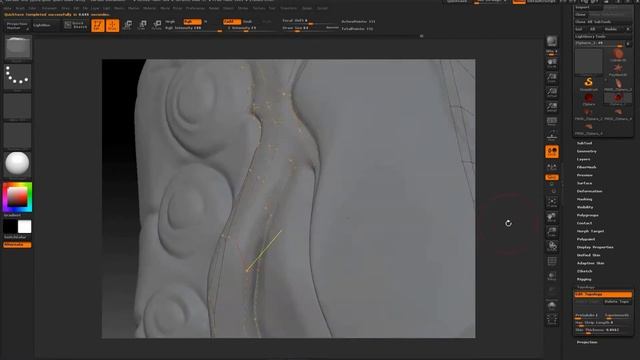Activate the Quick Sketch button
The width and height of the screenshot is (640, 360).
click(x=76, y=25)
